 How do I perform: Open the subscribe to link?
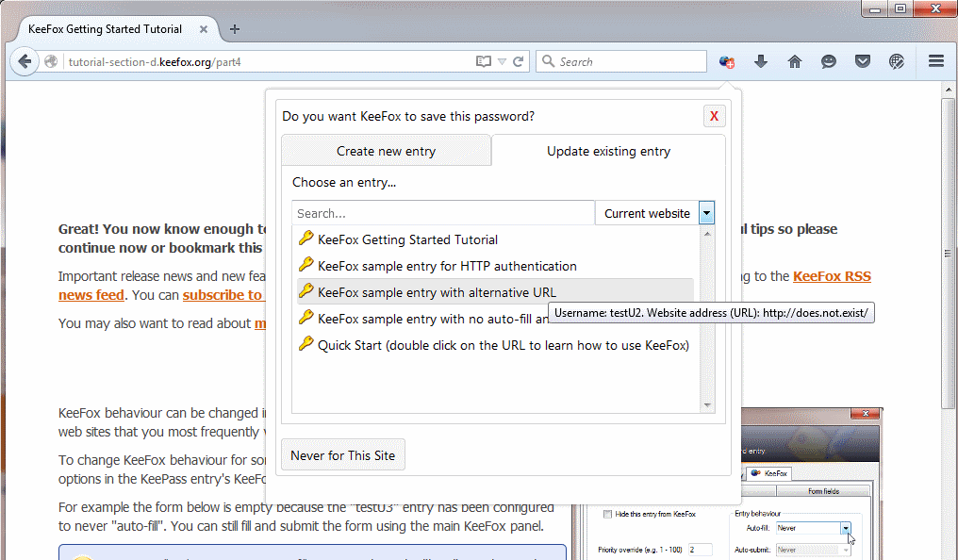coord(223,295)
